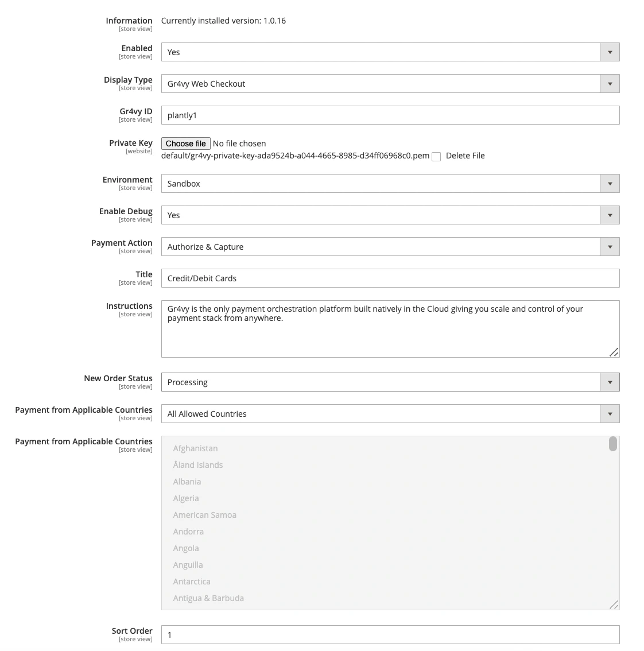Open the Payment from Applicable Countries dropdown
This screenshot has width=644, height=651.
[610, 413]
